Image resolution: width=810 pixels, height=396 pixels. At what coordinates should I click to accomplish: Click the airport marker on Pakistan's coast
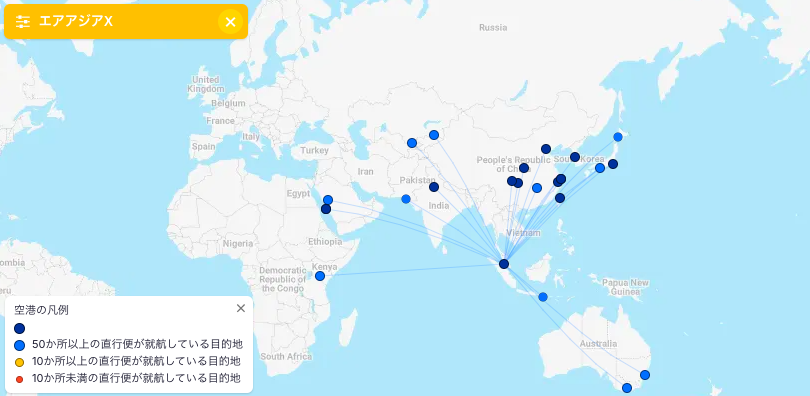point(406,199)
